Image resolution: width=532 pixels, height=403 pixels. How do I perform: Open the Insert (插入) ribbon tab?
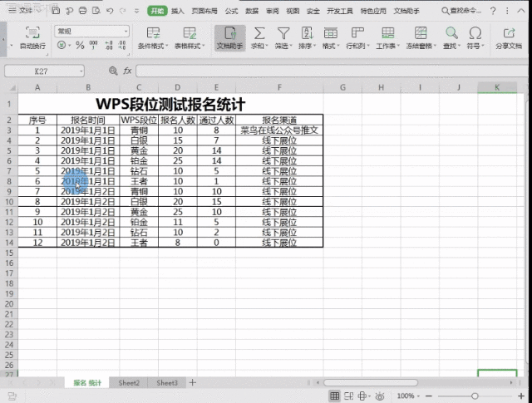pyautogui.click(x=178, y=12)
